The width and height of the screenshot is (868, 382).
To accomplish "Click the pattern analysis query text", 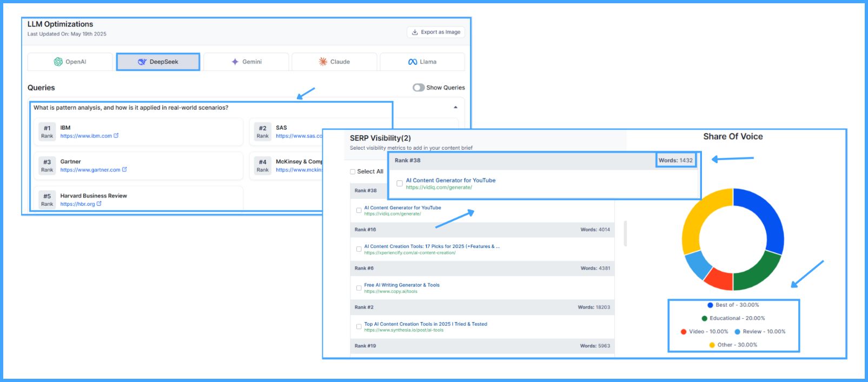I will tap(131, 108).
